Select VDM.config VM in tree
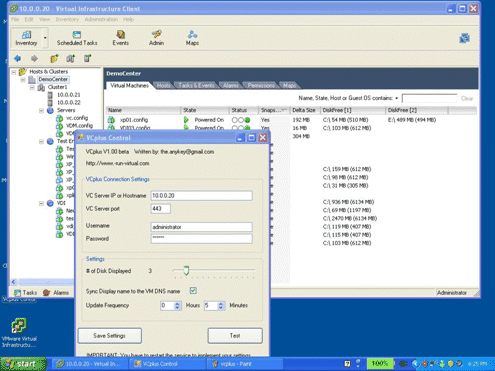Viewport: 495px width, 371px height. (x=79, y=126)
